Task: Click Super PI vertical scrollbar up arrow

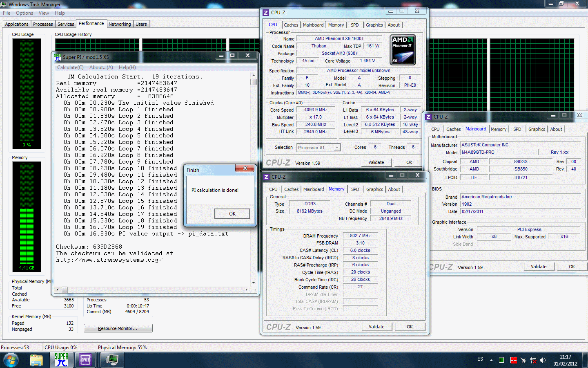Action: (254, 76)
